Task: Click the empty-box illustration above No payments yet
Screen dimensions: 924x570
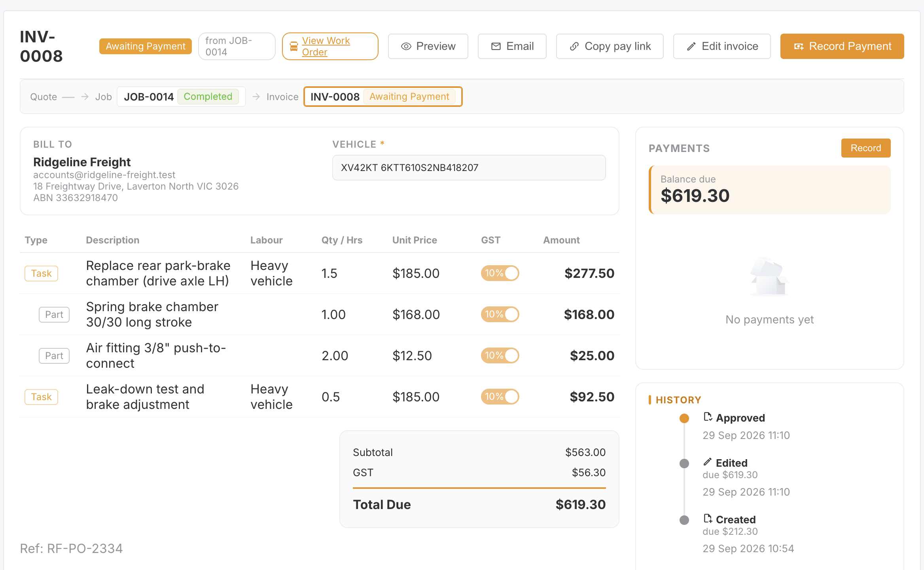Action: click(769, 277)
